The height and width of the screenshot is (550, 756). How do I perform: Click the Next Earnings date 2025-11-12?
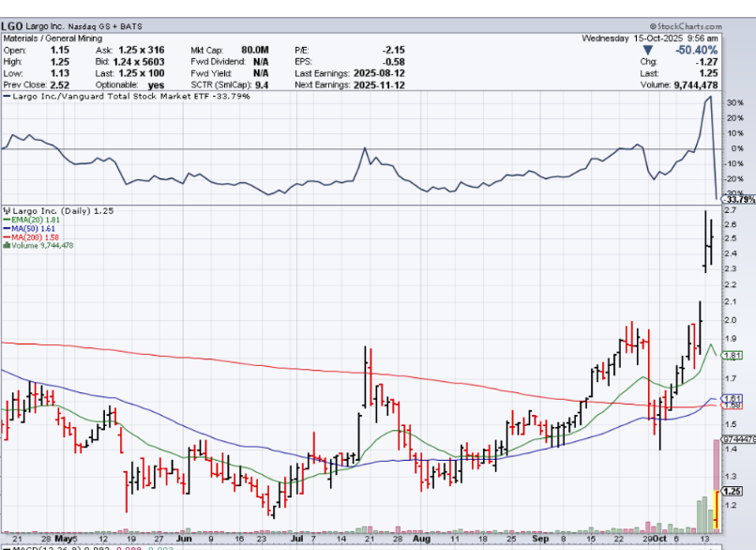tap(380, 84)
